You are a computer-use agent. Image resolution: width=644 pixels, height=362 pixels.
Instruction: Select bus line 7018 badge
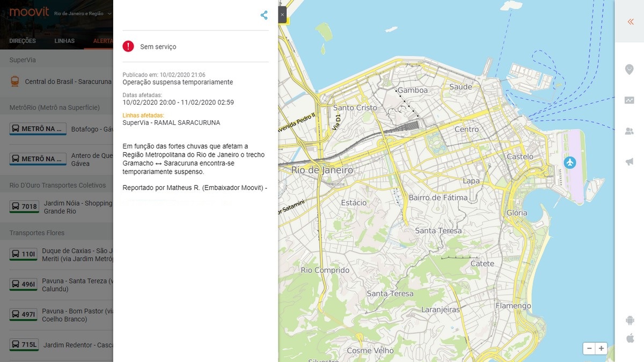24,206
